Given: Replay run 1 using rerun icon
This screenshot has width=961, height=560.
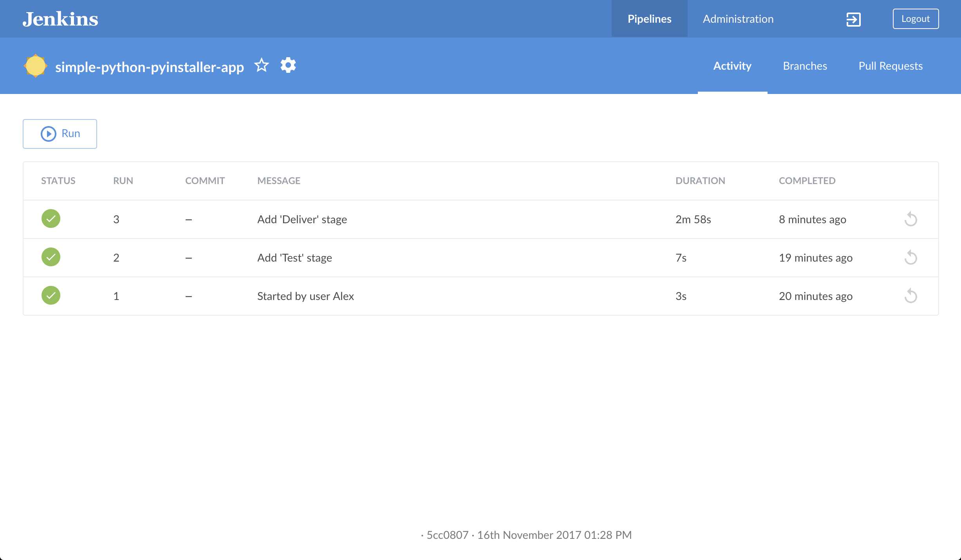Looking at the screenshot, I should coord(910,295).
